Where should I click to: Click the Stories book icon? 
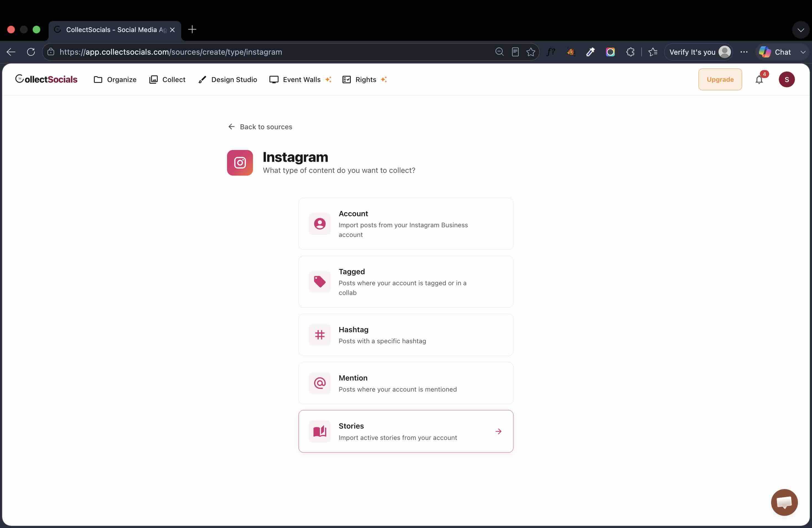(x=320, y=431)
